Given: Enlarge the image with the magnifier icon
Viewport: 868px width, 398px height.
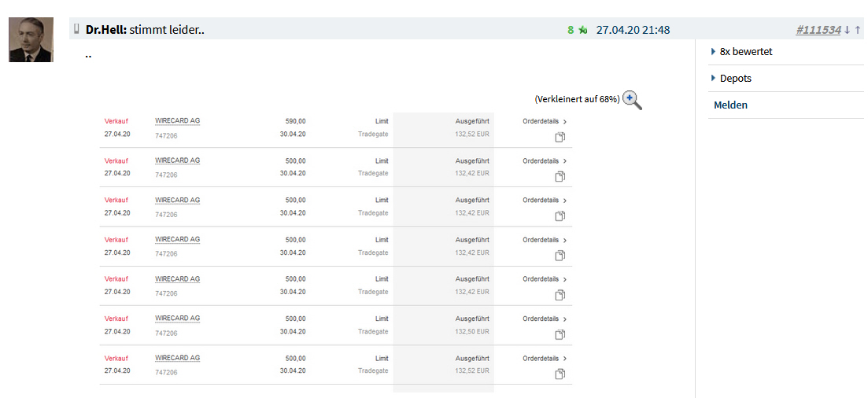Looking at the screenshot, I should coord(632,100).
